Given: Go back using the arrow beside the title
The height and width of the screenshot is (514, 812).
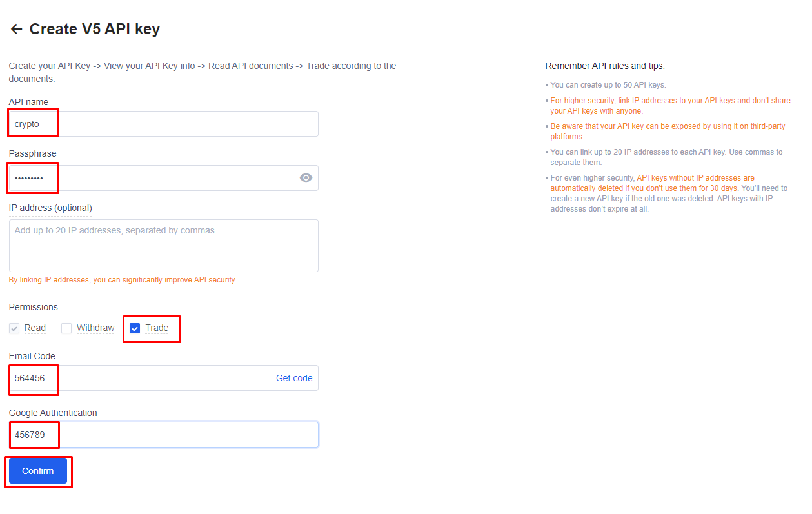Looking at the screenshot, I should coord(17,29).
